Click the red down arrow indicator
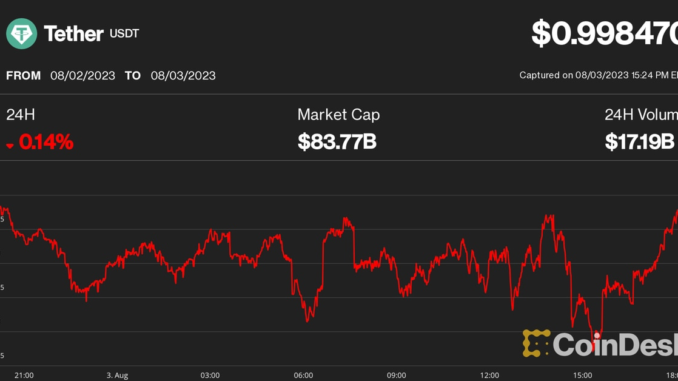 pos(10,146)
